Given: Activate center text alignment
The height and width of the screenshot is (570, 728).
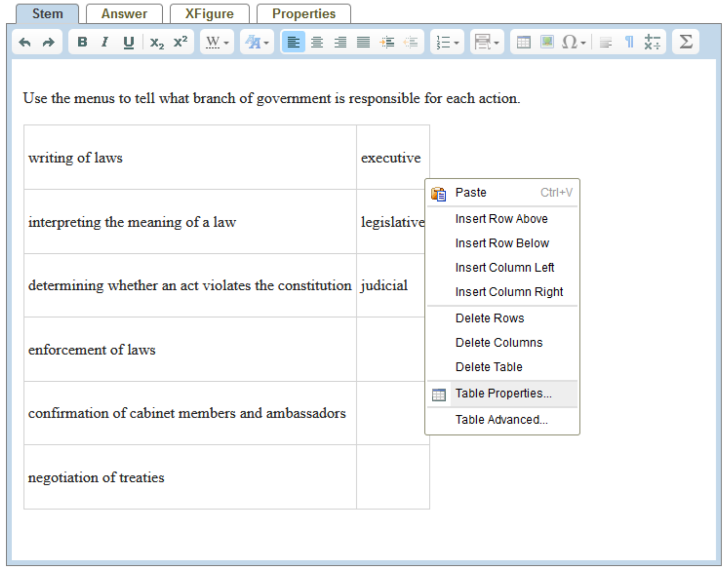Looking at the screenshot, I should click(317, 42).
